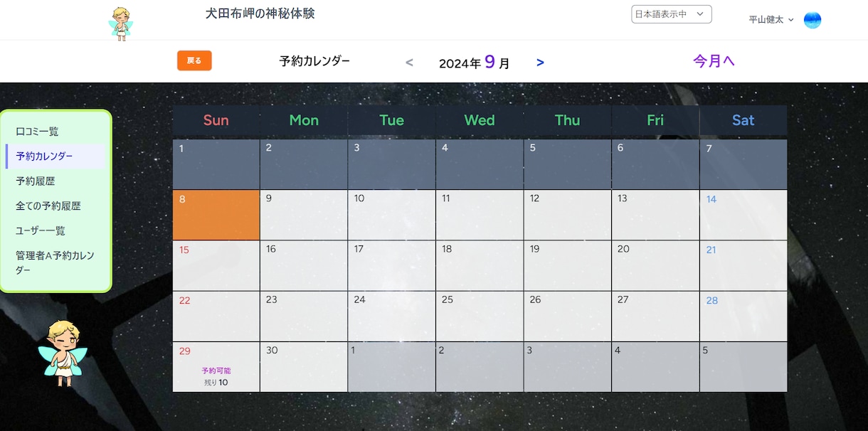Click the fairy logo in the header
This screenshot has height=431, width=868.
[x=121, y=23]
